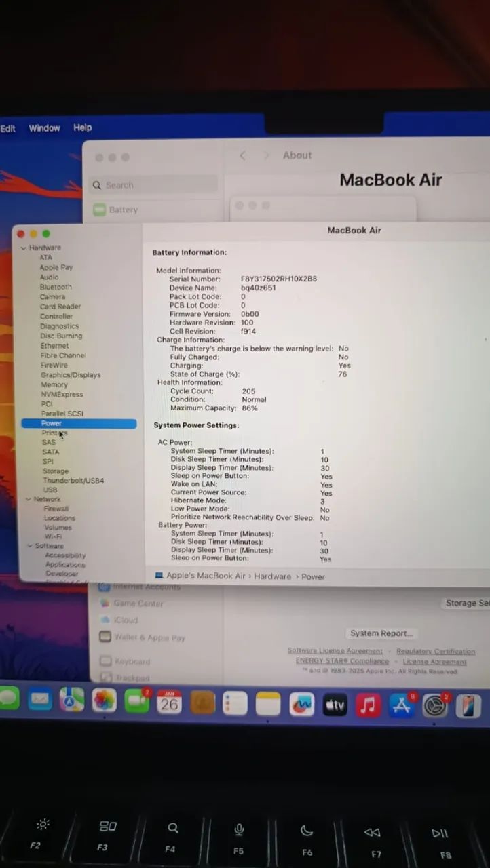This screenshot has height=868, width=490.
Task: Select Firewall under Network
Action: point(56,509)
